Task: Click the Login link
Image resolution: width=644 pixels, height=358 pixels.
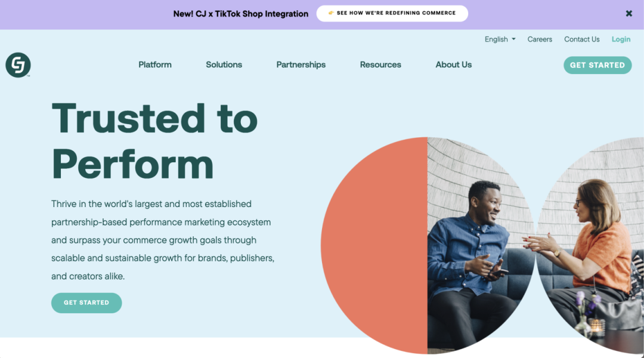Action: (621, 39)
